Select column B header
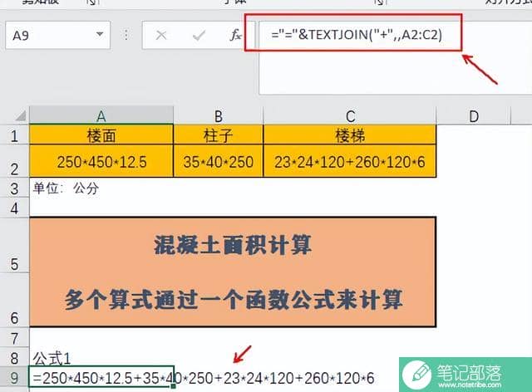Image resolution: width=532 pixels, height=392 pixels. (x=218, y=115)
